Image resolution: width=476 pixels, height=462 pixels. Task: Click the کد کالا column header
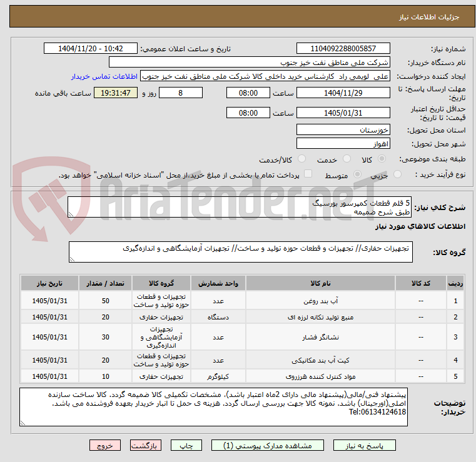421,283
